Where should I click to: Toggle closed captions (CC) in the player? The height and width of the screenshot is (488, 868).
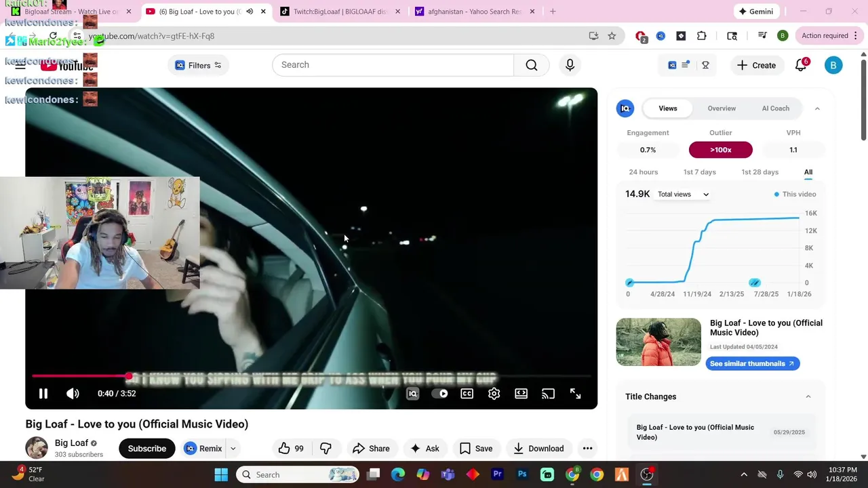[x=467, y=394]
